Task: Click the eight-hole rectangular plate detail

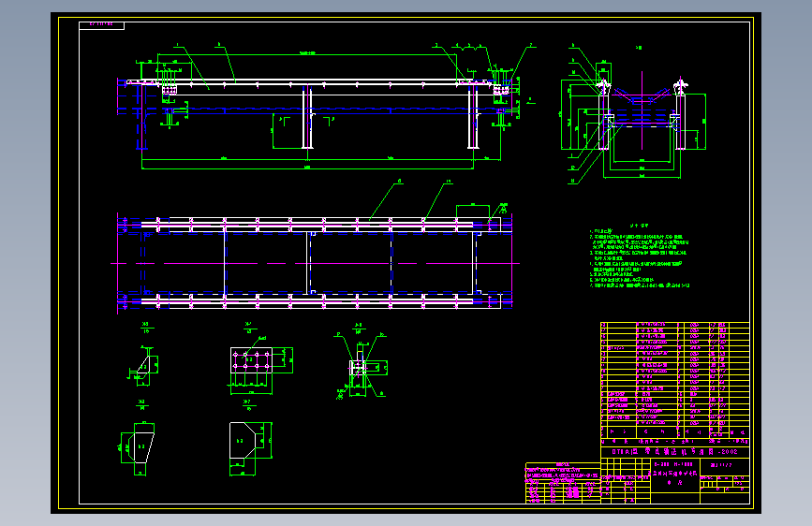Action: click(x=261, y=365)
